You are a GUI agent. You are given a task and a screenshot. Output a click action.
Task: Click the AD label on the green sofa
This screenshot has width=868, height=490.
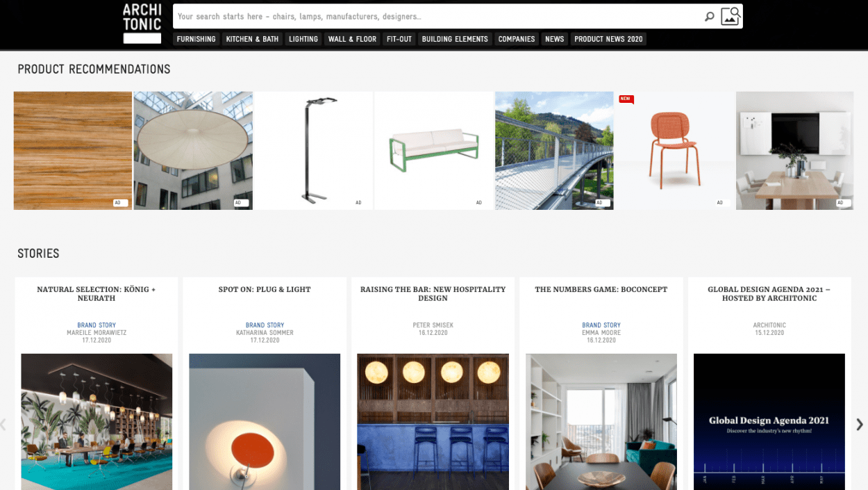(x=479, y=203)
